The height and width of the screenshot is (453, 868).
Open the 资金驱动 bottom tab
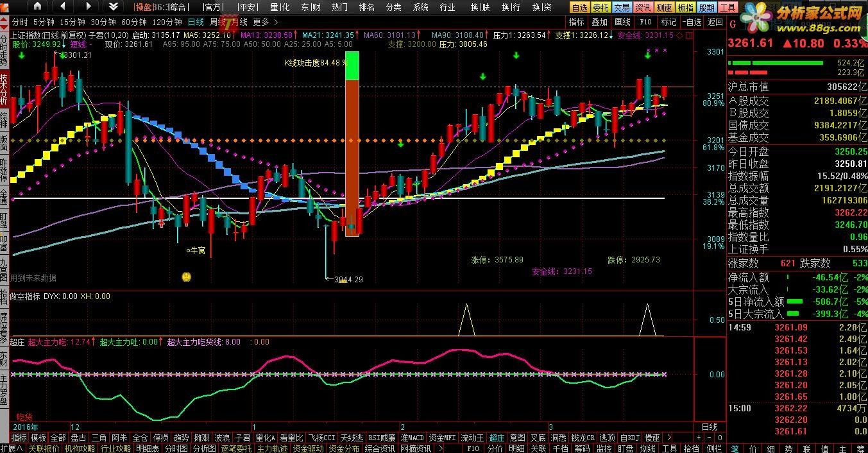click(309, 449)
